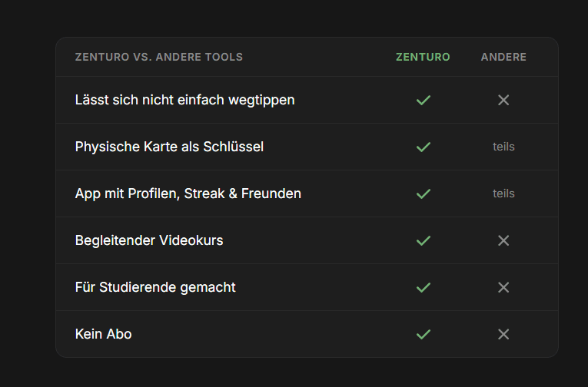This screenshot has height=387, width=588.
Task: Click 'ZENTURO VS. ANDERE TOOLS' table title
Action: 159,57
